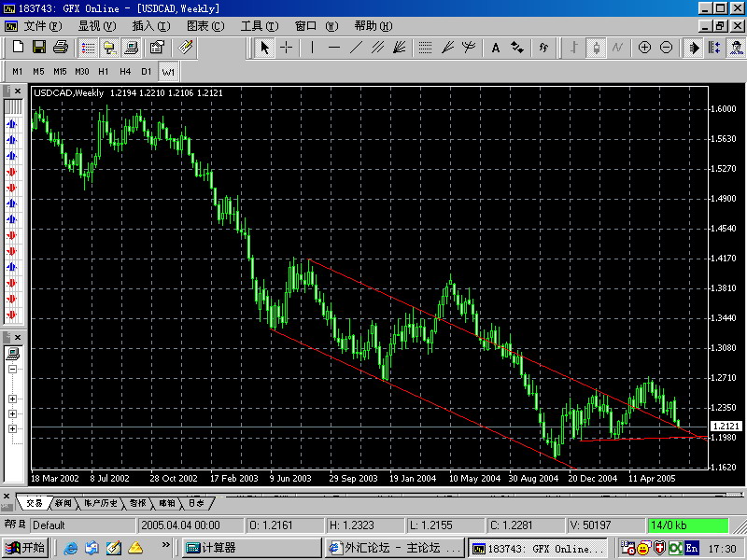Draw a vertical line tool
Viewport: 747px width, 560px height.
pos(312,48)
